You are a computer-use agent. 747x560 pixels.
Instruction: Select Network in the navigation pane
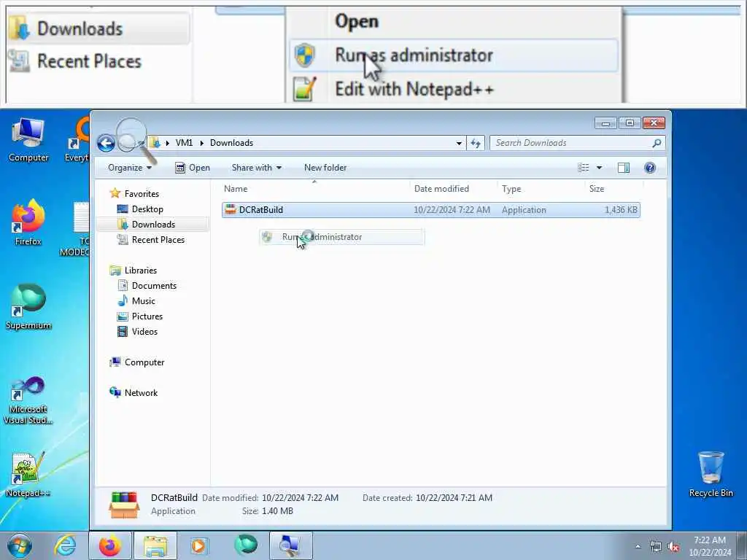click(x=141, y=393)
